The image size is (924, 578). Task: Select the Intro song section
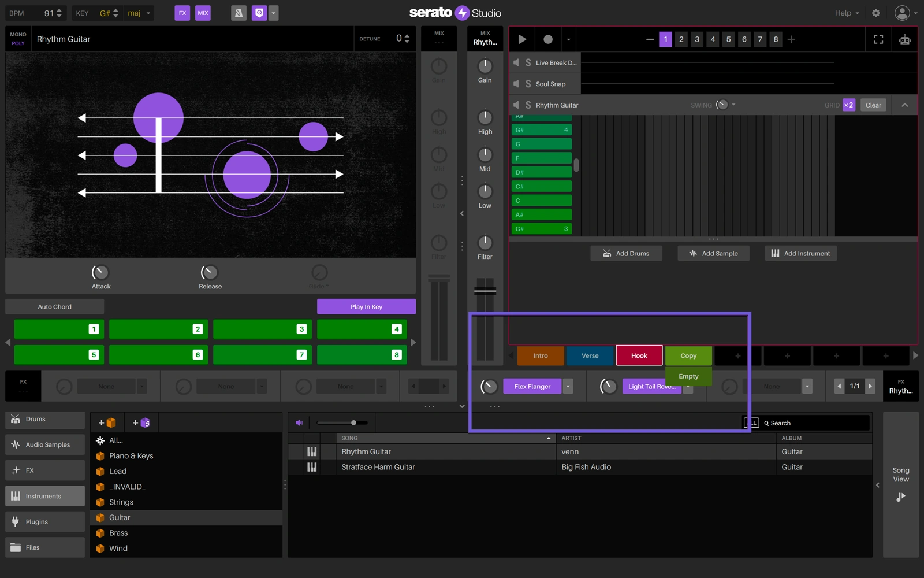click(541, 355)
